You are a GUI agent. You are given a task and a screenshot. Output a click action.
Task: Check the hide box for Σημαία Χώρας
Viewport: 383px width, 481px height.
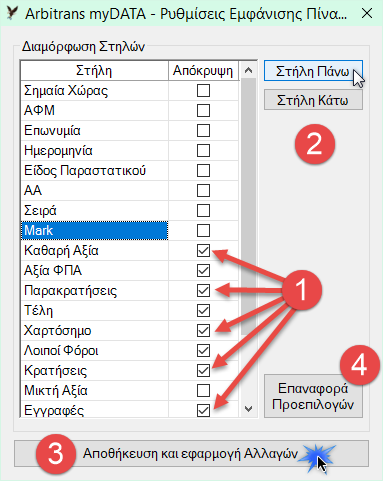pos(203,91)
